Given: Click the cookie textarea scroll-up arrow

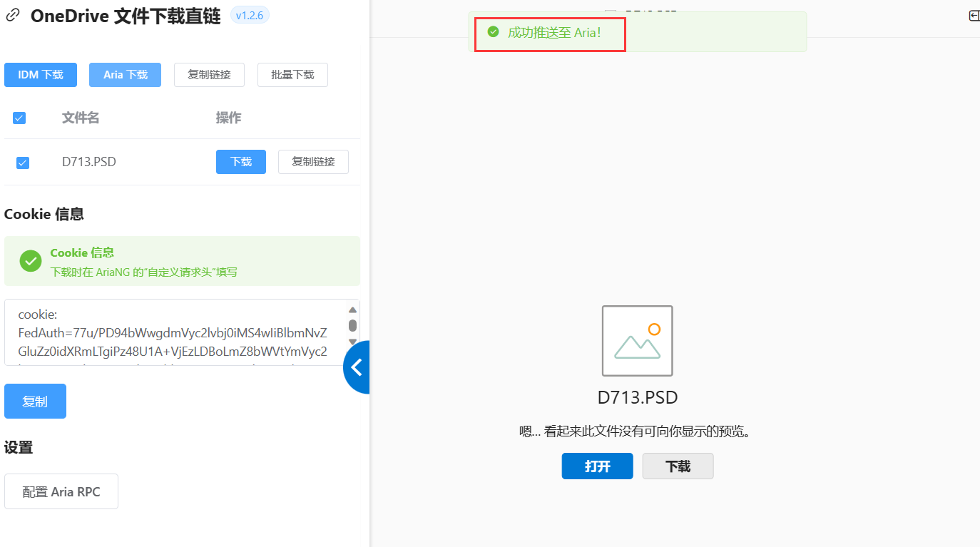Looking at the screenshot, I should coord(352,310).
